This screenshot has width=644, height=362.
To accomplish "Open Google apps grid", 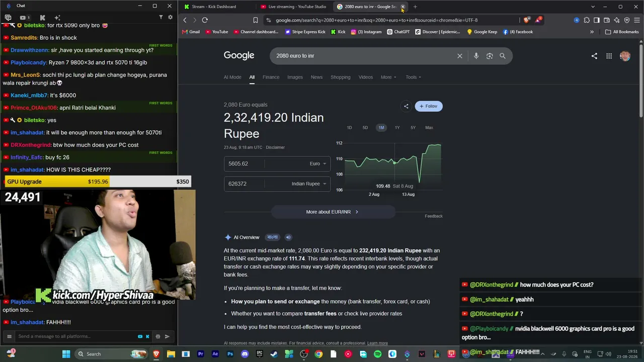I will (x=609, y=56).
